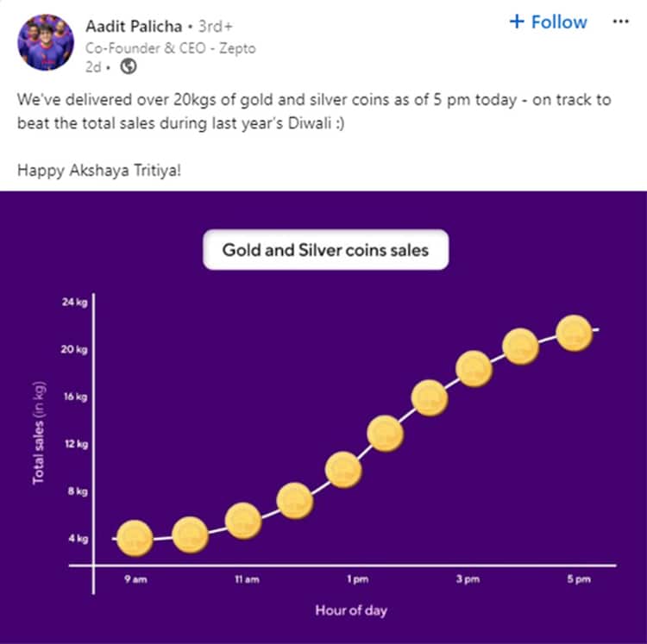Click the second gold coin from the left

[x=190, y=535]
